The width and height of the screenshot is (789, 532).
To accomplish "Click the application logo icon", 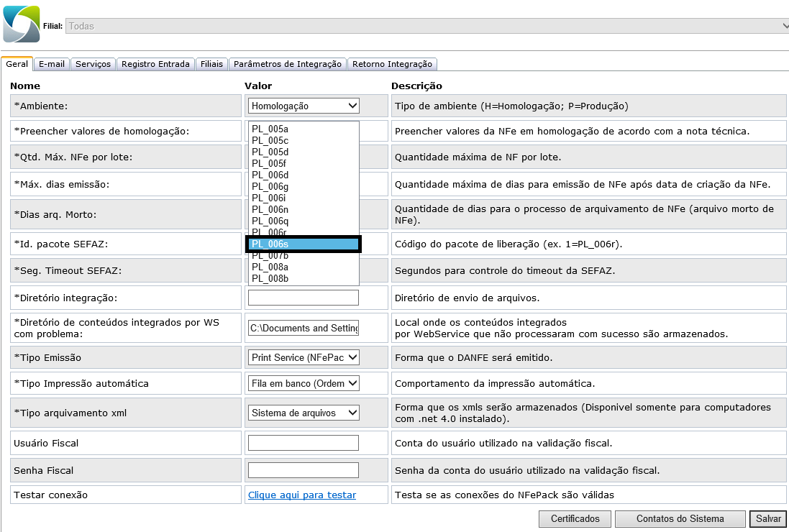I will coord(22,24).
